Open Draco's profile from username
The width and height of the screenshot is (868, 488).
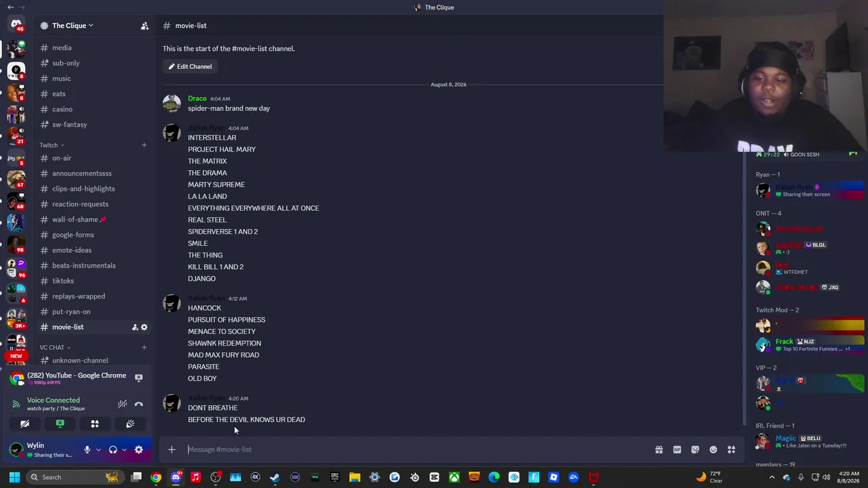(x=197, y=98)
